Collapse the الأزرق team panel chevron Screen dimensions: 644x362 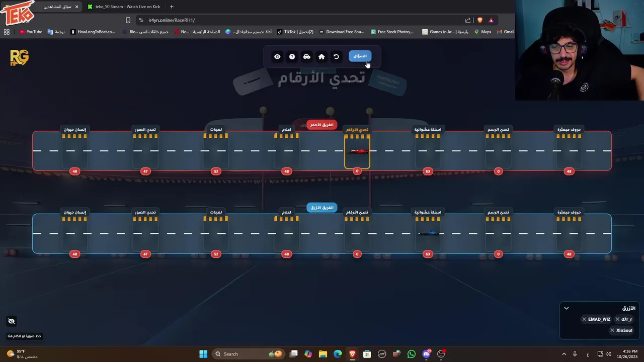567,308
